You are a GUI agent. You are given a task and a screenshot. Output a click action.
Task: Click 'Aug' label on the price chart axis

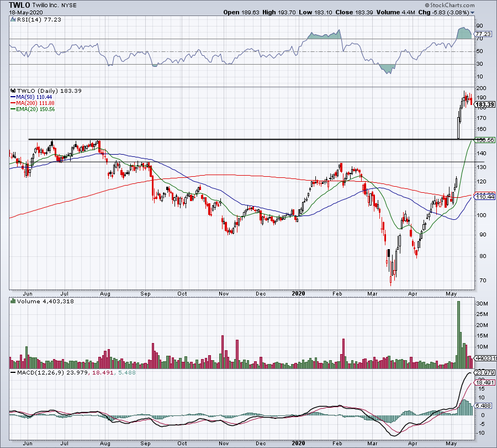coord(105,294)
